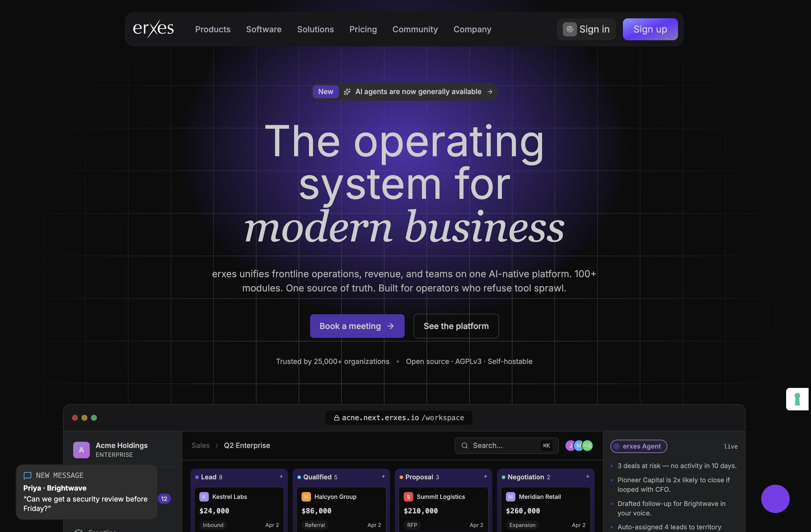811x532 pixels.
Task: Click the Referral tag
Action: 315,525
